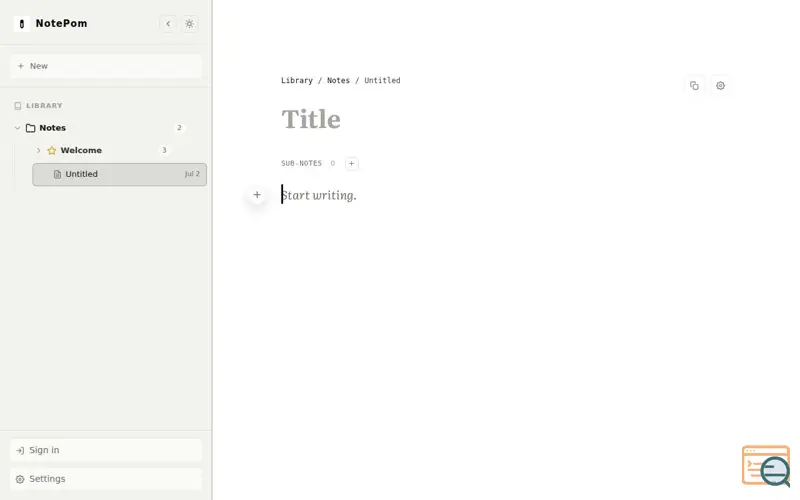800x500 pixels.
Task: Click the Title field
Action: 311,119
